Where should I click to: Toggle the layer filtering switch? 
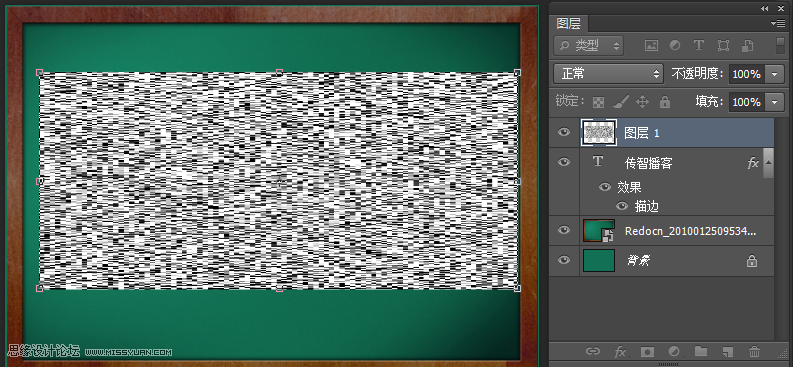tap(780, 45)
